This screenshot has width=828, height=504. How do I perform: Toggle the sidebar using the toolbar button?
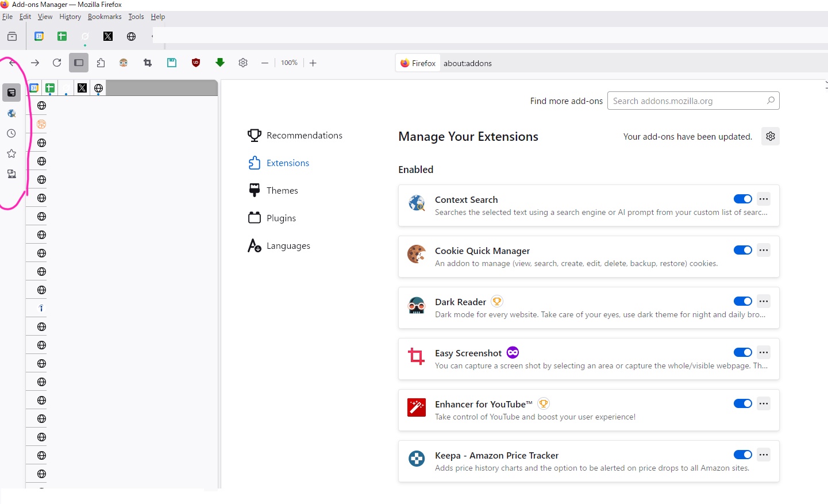(x=79, y=63)
